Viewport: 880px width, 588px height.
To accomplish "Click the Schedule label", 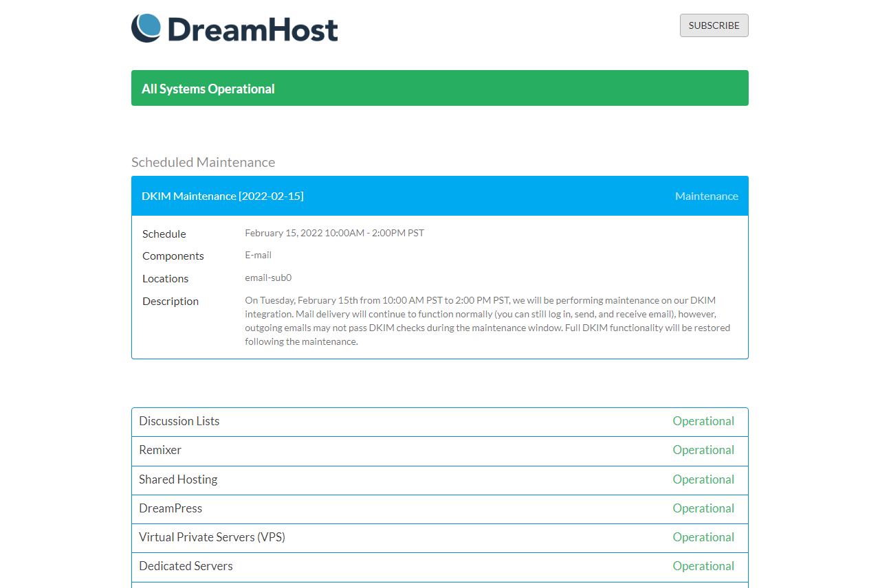I will (164, 234).
